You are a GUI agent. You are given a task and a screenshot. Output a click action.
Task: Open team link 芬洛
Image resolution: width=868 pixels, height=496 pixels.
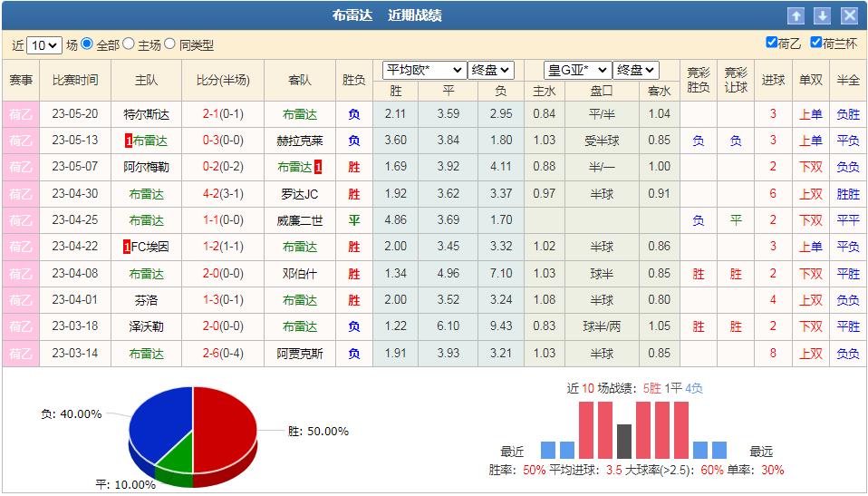(x=146, y=300)
